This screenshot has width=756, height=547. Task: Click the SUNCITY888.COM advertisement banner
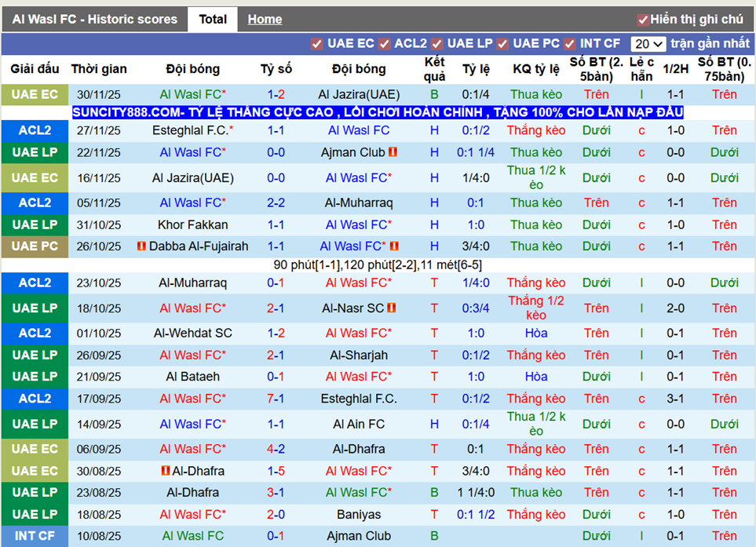378,112
